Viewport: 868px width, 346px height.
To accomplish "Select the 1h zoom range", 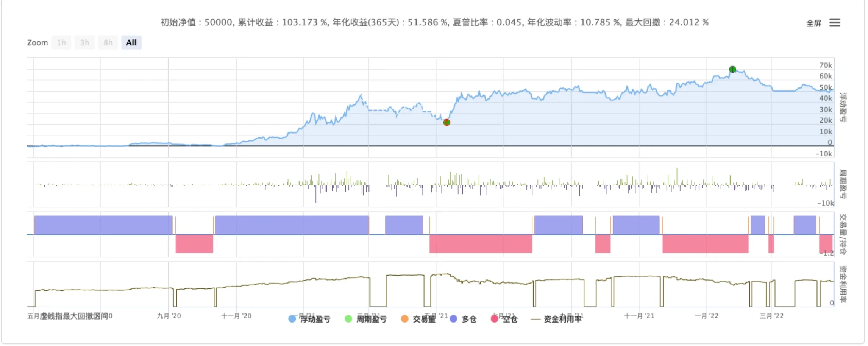I will [x=61, y=42].
